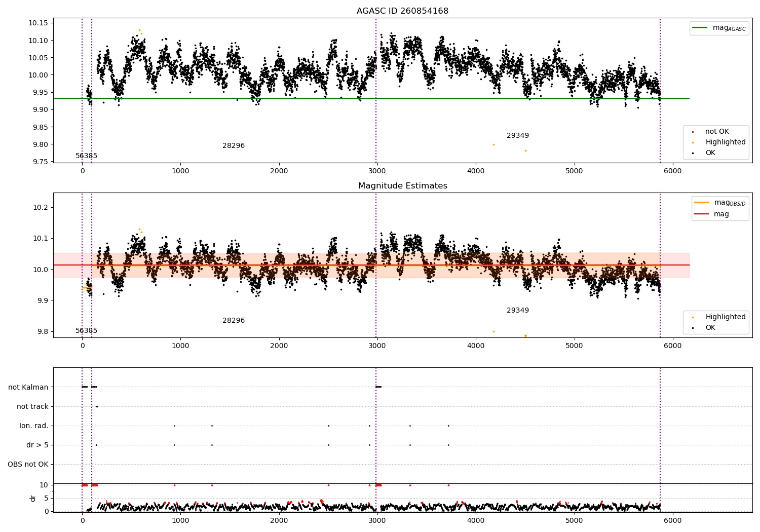Click the 10.2 y-axis tick in middle plot
760x532 pixels.
(x=40, y=208)
